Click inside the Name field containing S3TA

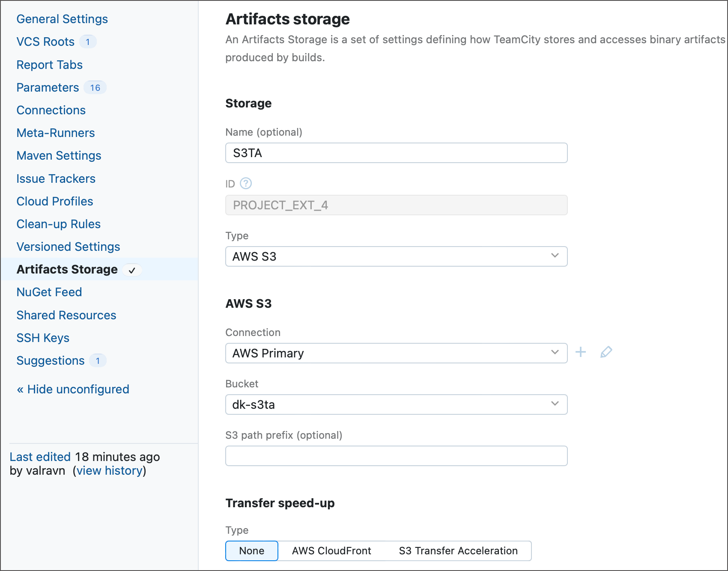[x=396, y=153]
